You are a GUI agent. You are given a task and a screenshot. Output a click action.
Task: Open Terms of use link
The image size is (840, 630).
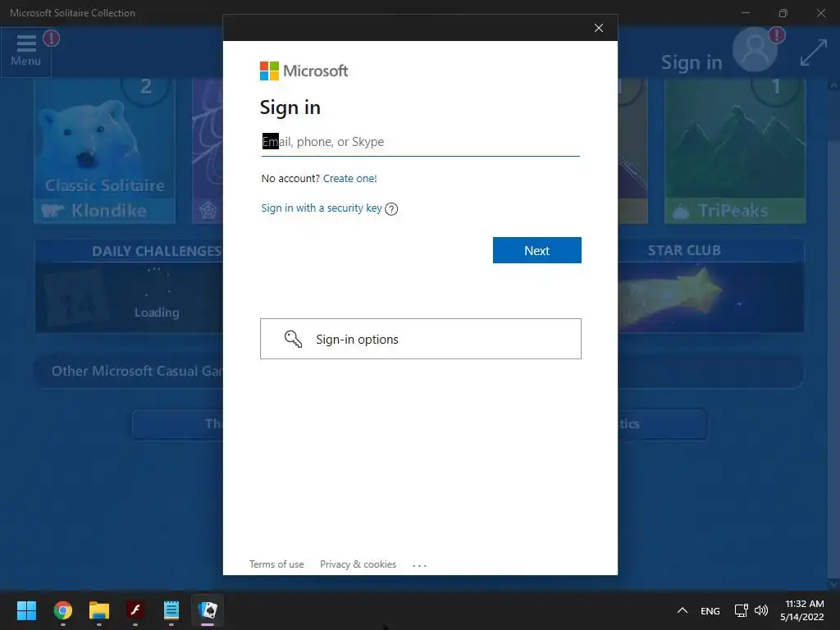coord(276,564)
